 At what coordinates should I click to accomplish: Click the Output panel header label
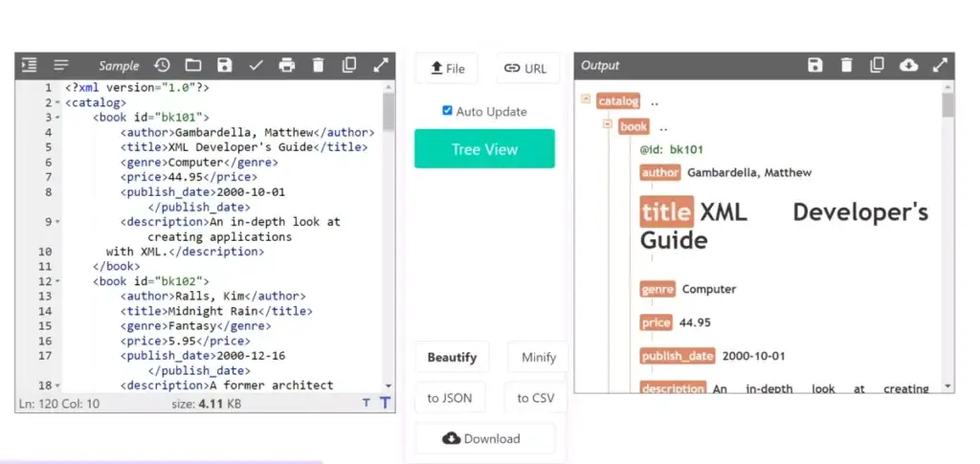coord(600,66)
